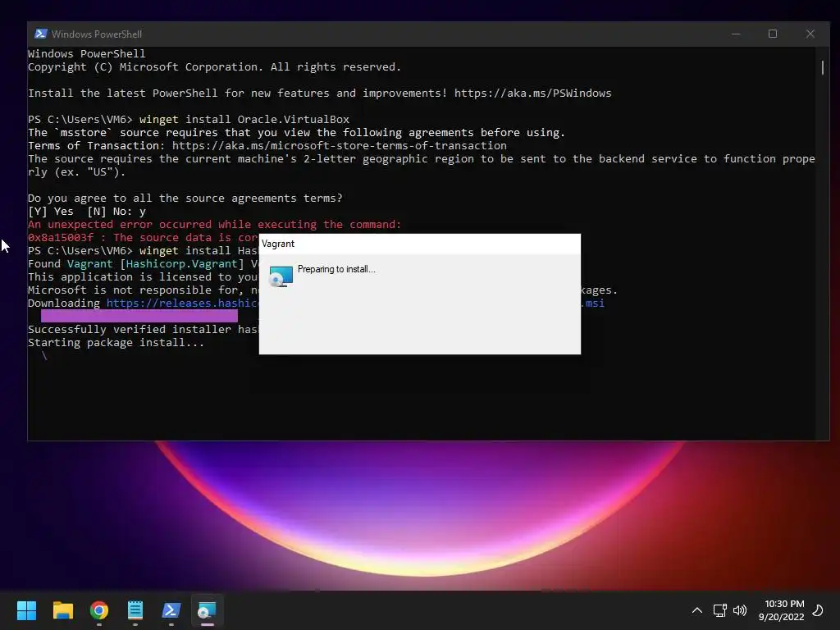This screenshot has height=630, width=840.
Task: Click 'Do you agree to all the source agreements terms?'
Action: 185,199
